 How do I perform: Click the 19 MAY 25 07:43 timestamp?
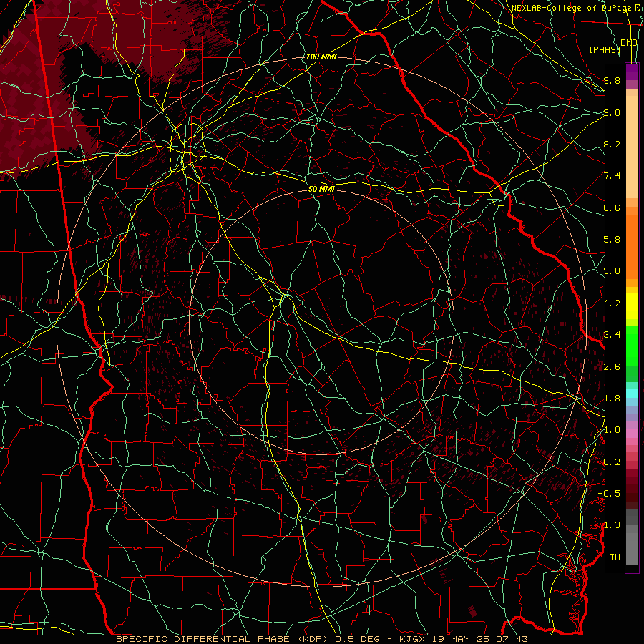480,639
